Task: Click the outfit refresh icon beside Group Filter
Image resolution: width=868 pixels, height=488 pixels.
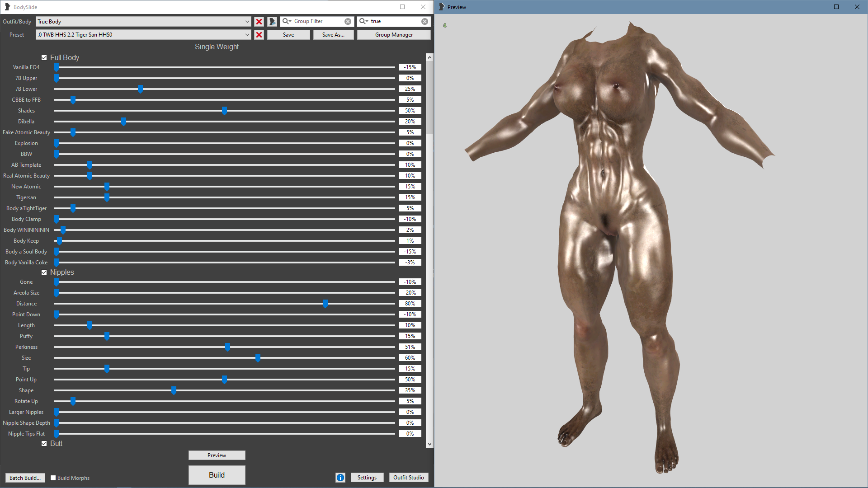Action: (272, 22)
